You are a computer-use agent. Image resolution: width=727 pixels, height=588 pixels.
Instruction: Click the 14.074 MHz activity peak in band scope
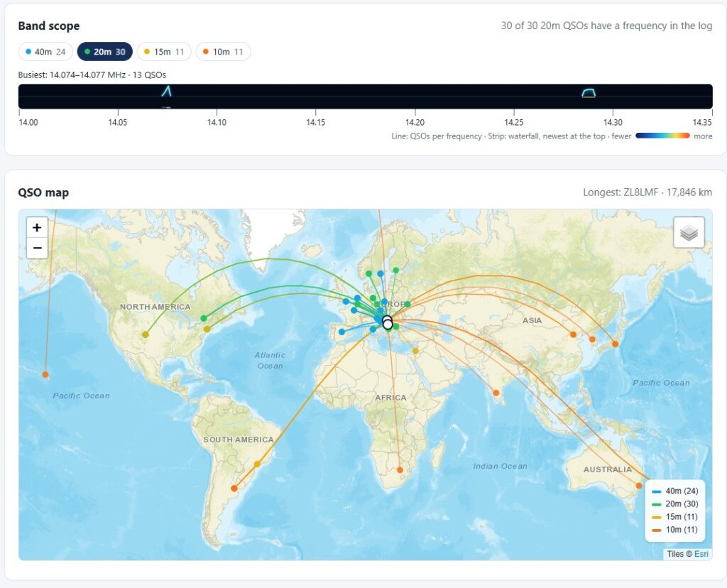coord(166,91)
